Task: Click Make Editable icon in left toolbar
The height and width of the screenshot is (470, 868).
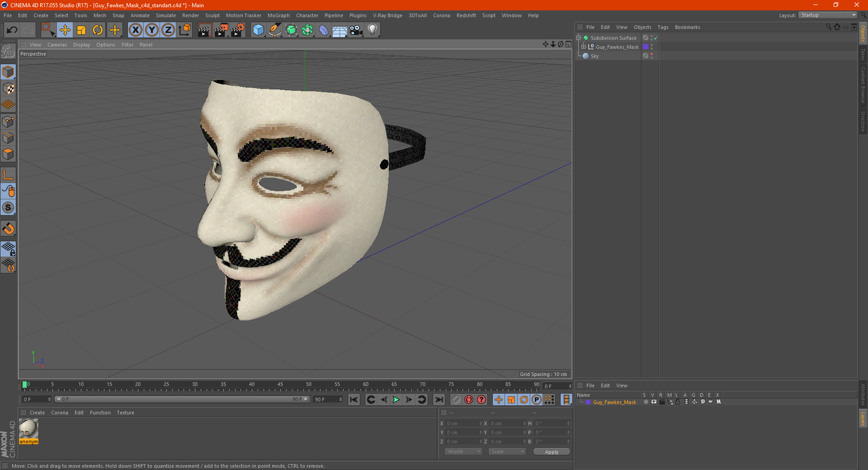Action: click(x=8, y=52)
